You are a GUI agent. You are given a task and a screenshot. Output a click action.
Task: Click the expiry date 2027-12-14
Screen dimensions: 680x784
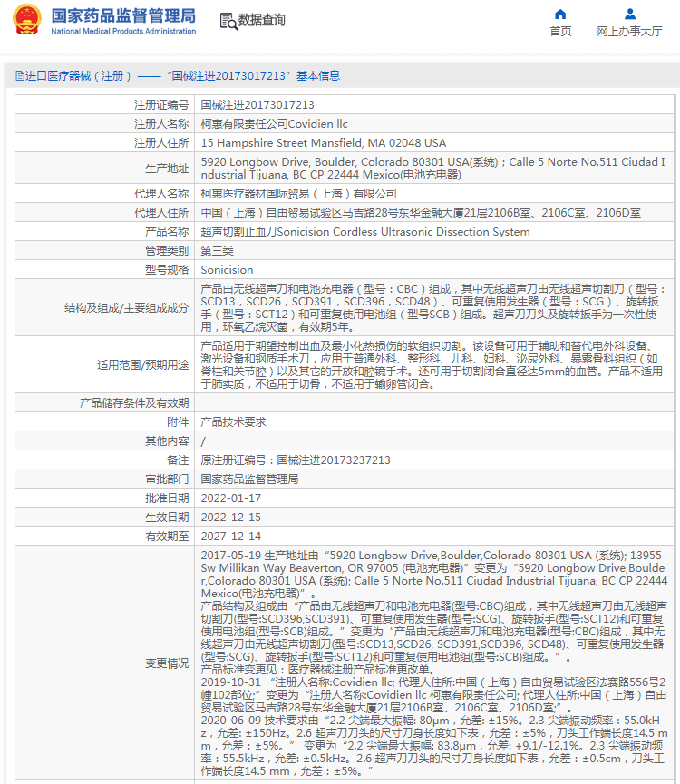click(x=230, y=537)
